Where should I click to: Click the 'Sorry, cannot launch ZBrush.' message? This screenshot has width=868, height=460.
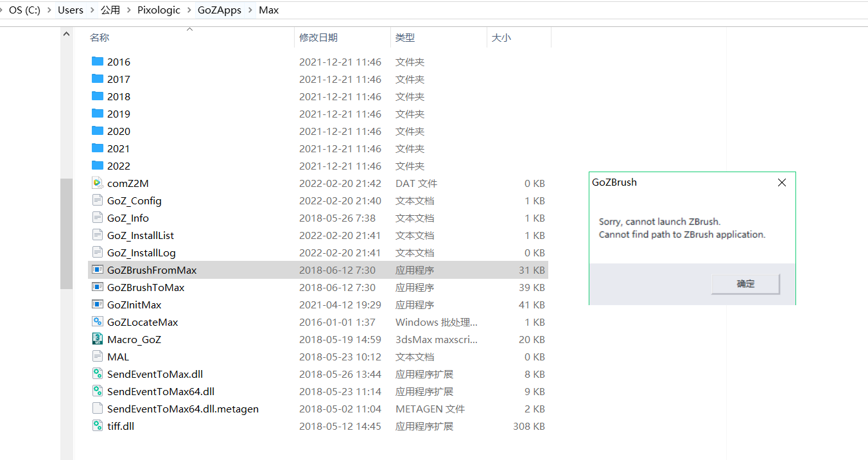click(x=661, y=222)
